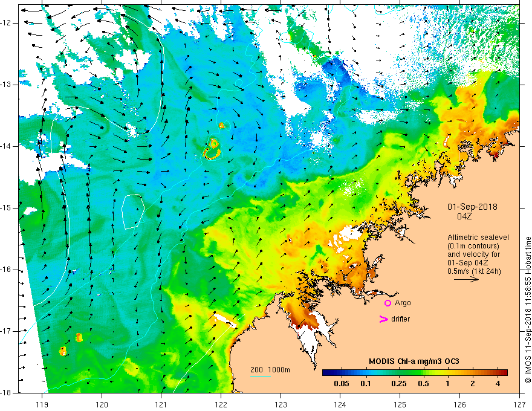
Task: Click the longitude axis label '119'
Action: tap(42, 404)
